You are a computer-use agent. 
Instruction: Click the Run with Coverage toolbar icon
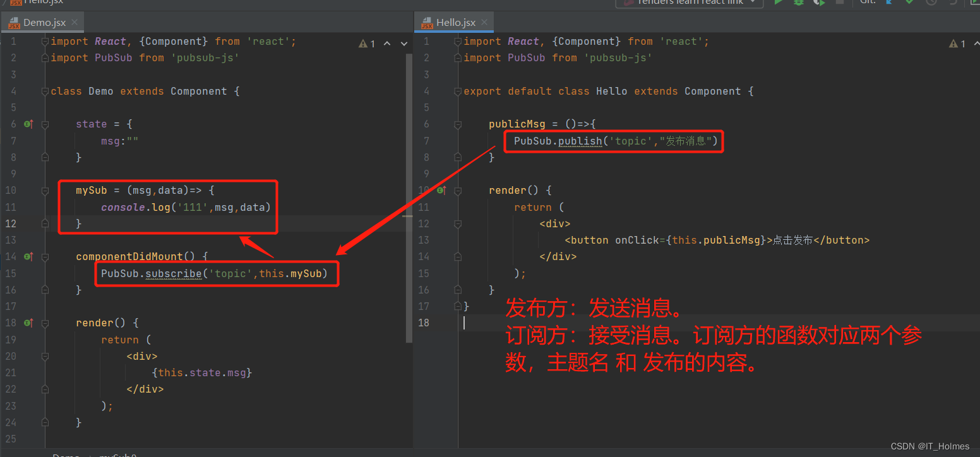coord(819,2)
